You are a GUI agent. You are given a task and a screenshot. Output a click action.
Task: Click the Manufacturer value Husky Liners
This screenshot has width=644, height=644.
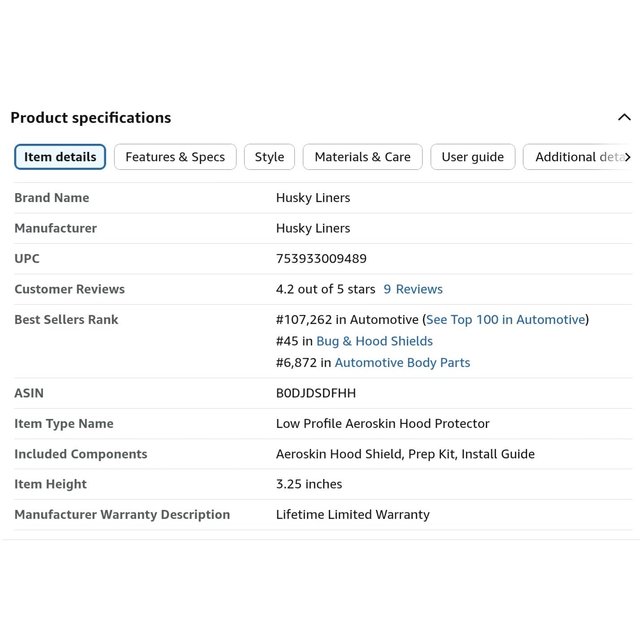click(313, 228)
